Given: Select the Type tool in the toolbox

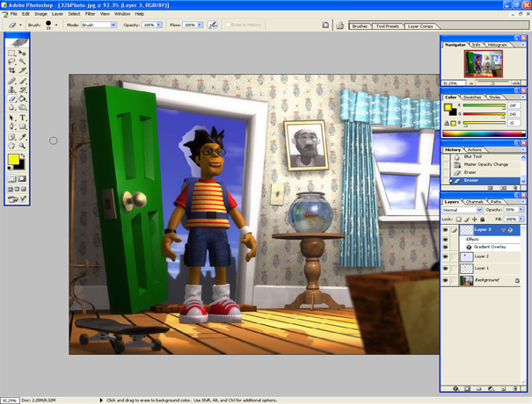Looking at the screenshot, I should (23, 117).
